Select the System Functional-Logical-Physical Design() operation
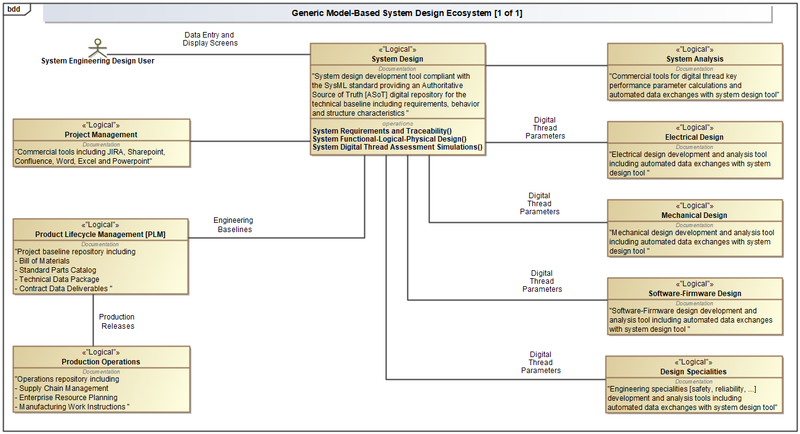The image size is (800, 434). 388,139
